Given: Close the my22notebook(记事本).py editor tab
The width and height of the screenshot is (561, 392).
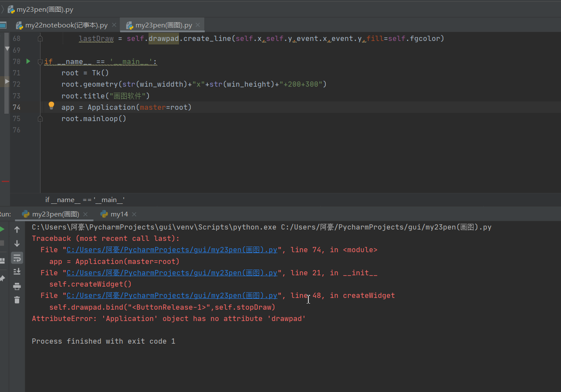Looking at the screenshot, I should tap(114, 25).
